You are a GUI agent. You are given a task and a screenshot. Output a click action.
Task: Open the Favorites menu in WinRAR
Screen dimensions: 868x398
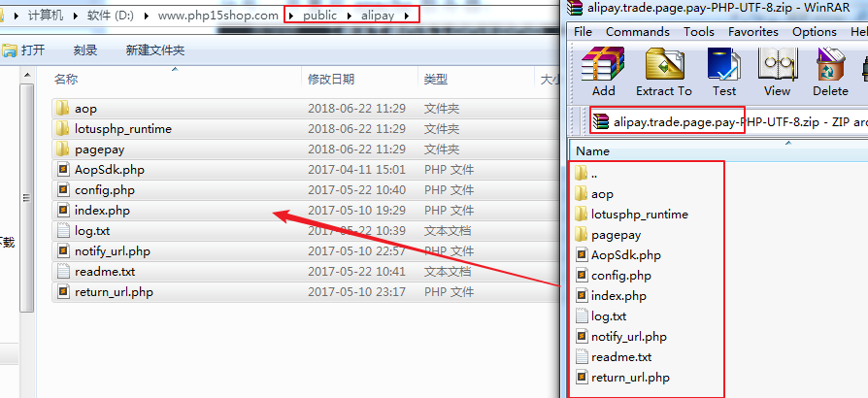click(752, 32)
